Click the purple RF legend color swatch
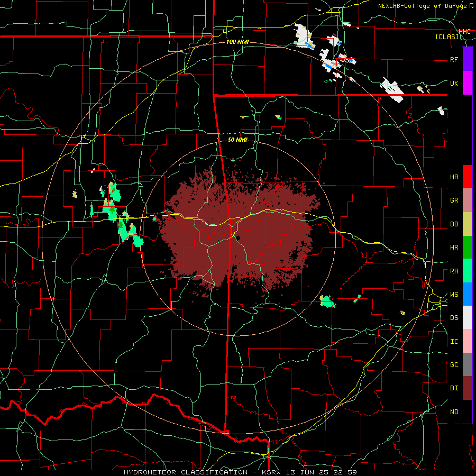The image size is (476, 476). tap(467, 59)
